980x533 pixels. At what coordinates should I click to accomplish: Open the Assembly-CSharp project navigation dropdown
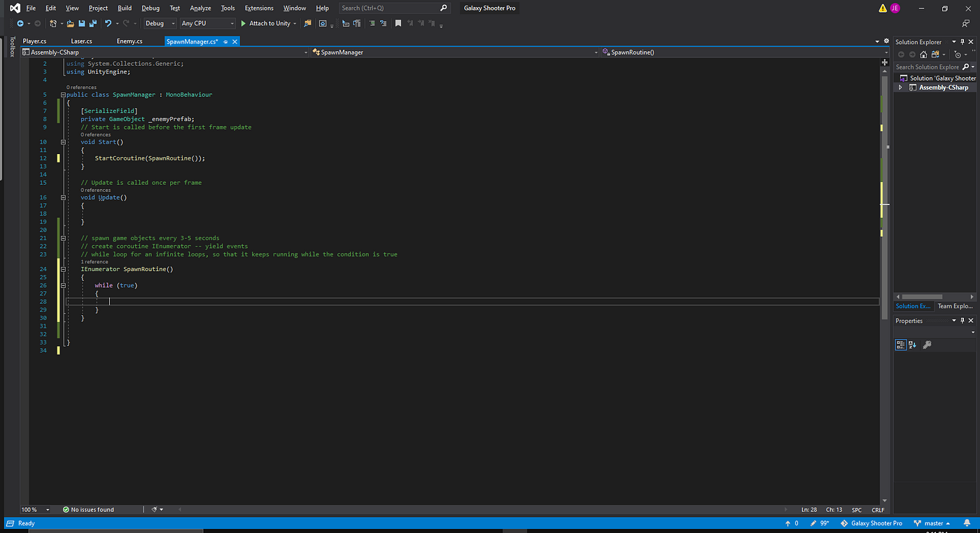(x=165, y=52)
